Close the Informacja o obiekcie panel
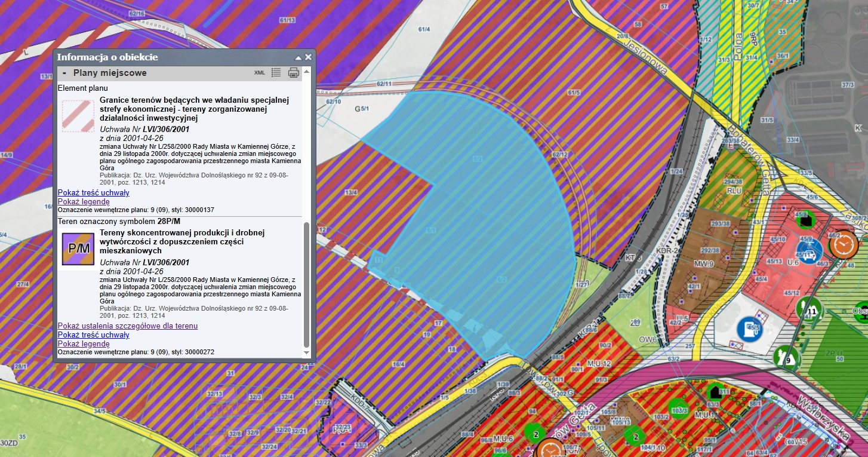Viewport: 868px width, 457px height. pyautogui.click(x=308, y=57)
